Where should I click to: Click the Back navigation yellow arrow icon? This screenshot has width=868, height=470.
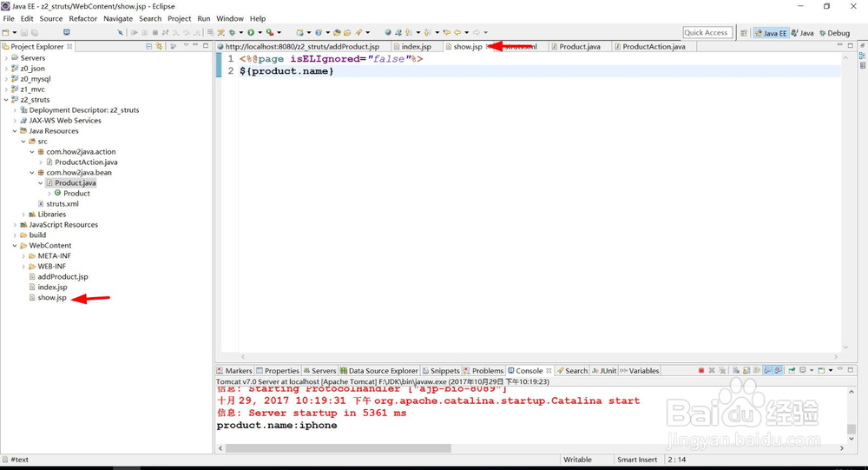[457, 32]
